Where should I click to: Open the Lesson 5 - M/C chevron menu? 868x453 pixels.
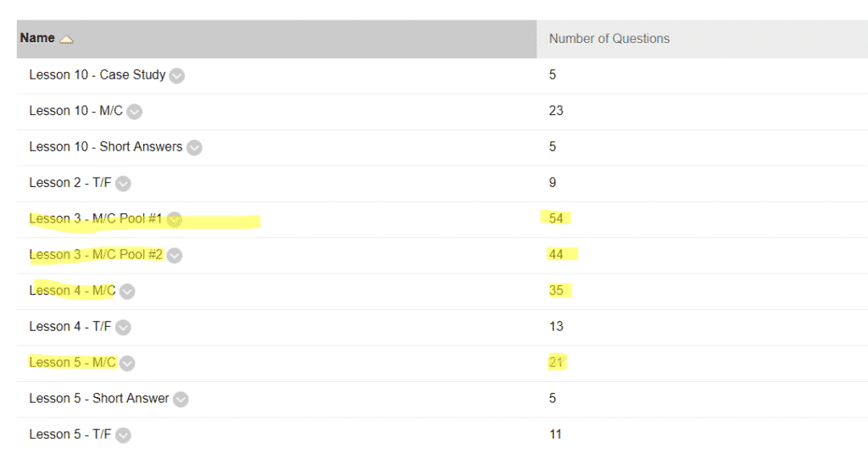[127, 363]
